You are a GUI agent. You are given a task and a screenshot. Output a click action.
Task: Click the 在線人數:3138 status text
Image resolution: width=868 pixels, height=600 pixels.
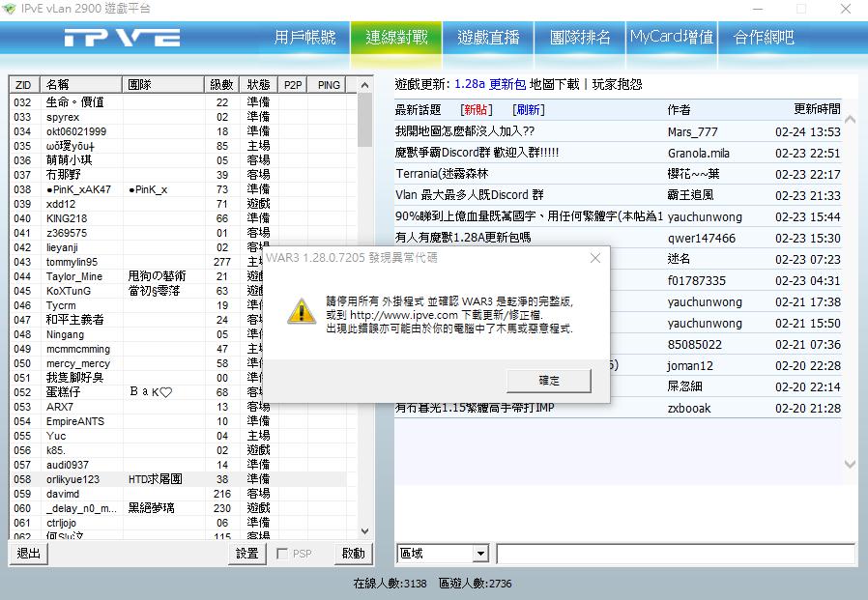[391, 584]
